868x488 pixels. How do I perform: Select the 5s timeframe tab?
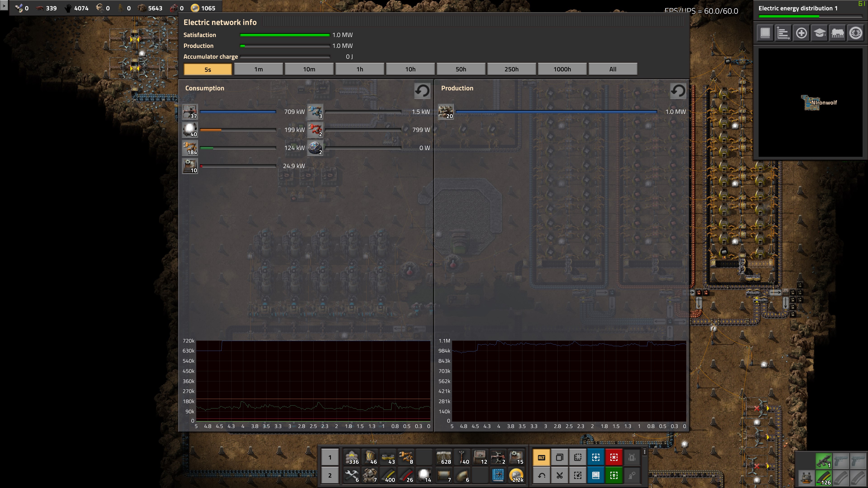pos(208,69)
